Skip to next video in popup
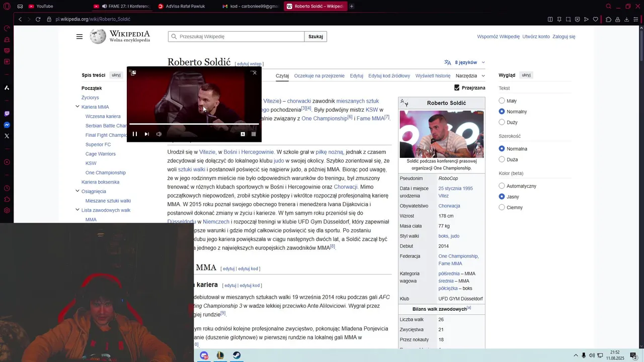This screenshot has width=644, height=362. click(x=147, y=134)
